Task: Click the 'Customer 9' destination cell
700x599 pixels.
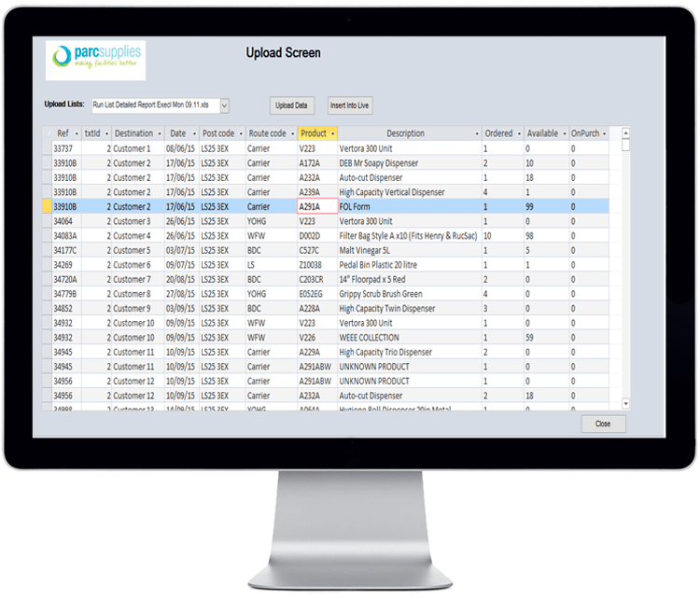Action: click(137, 309)
